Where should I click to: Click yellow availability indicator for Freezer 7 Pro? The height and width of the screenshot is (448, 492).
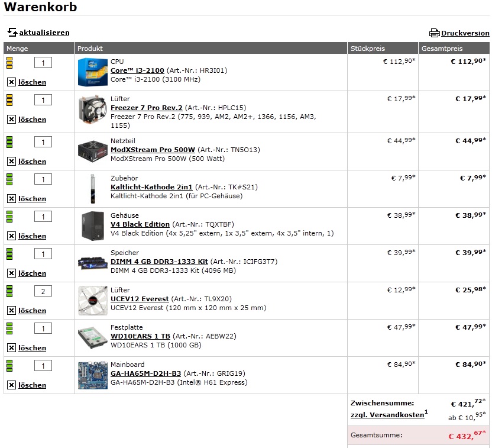[x=9, y=100]
